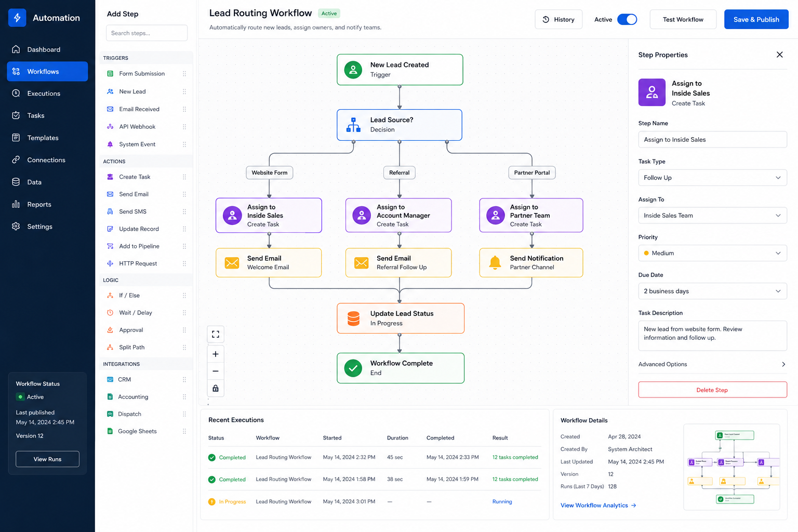Go to Executions in the sidebar
The width and height of the screenshot is (798, 532).
(x=47, y=94)
